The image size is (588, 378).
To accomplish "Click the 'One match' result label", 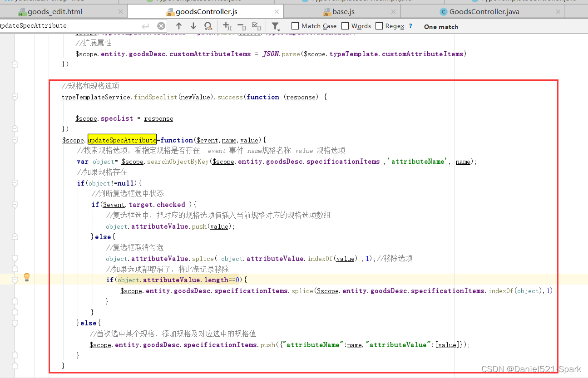I will click(441, 27).
